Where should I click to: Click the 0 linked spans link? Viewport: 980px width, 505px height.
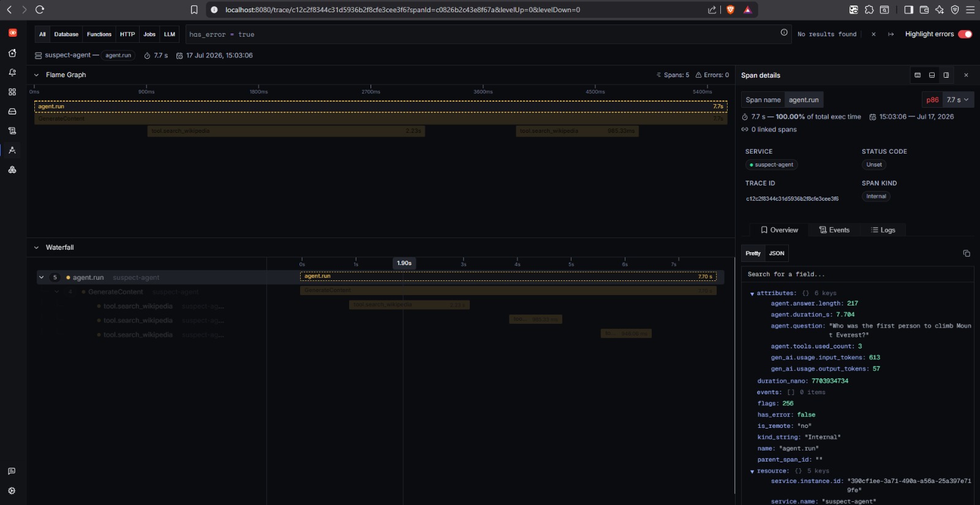pyautogui.click(x=769, y=130)
